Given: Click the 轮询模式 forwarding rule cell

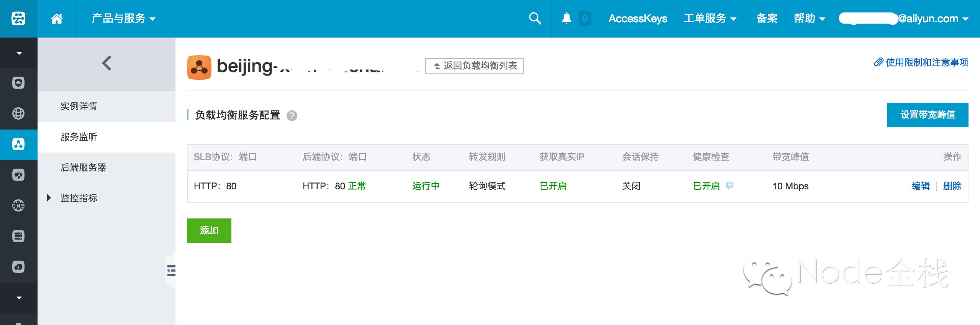Looking at the screenshot, I should point(487,186).
